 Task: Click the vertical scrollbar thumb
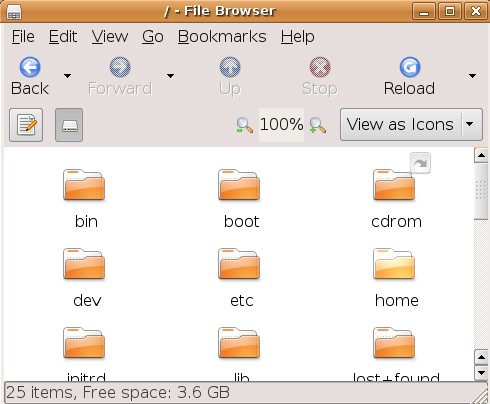[x=481, y=191]
